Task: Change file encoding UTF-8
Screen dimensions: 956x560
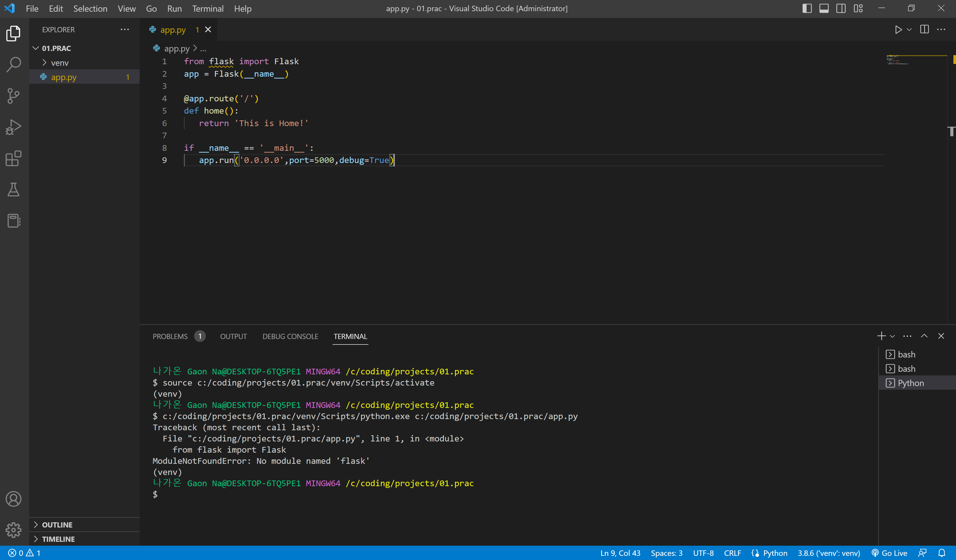Action: click(703, 553)
